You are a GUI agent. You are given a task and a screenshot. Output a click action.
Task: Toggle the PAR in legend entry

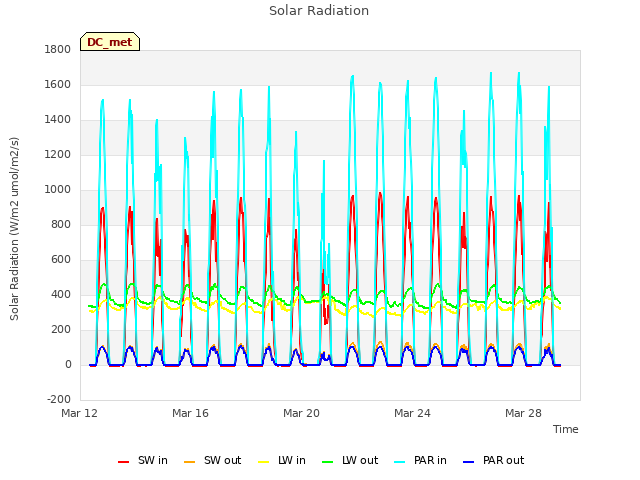(420, 460)
